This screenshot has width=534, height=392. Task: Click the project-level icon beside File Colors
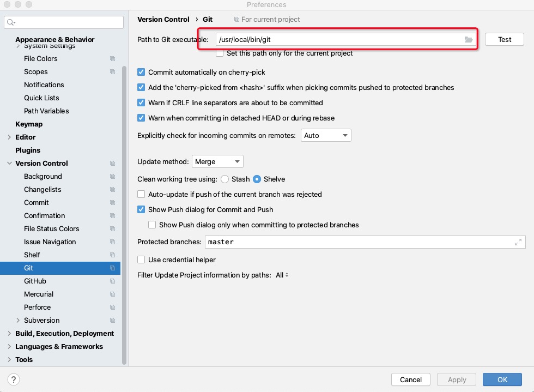tap(113, 59)
